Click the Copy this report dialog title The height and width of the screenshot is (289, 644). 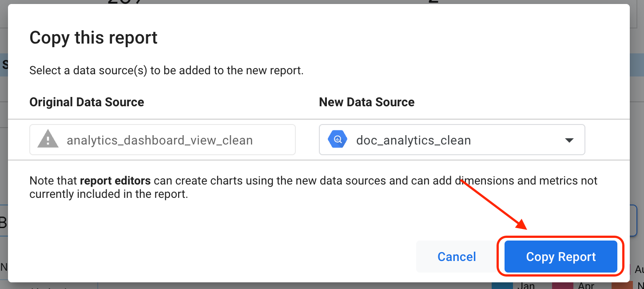pos(93,37)
